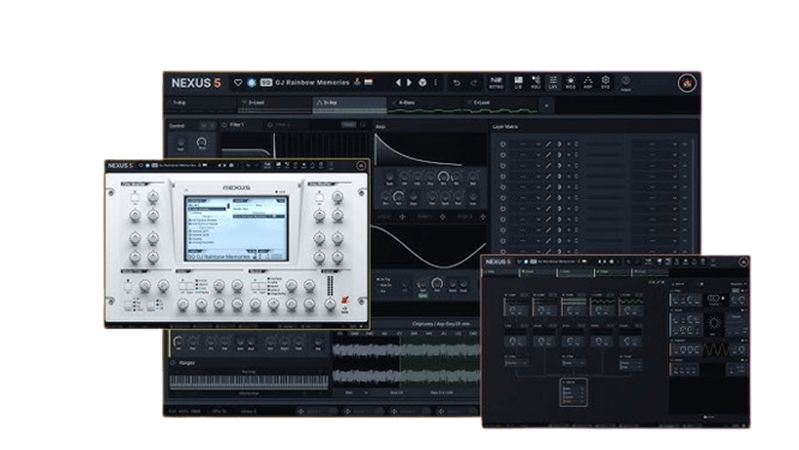Click the amp envelope curve display
Image resolution: width=799 pixels, height=450 pixels.
[x=430, y=149]
